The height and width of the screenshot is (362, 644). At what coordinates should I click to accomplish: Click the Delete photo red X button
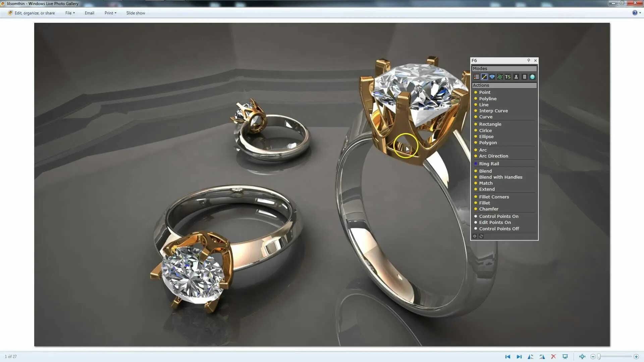coord(553,356)
